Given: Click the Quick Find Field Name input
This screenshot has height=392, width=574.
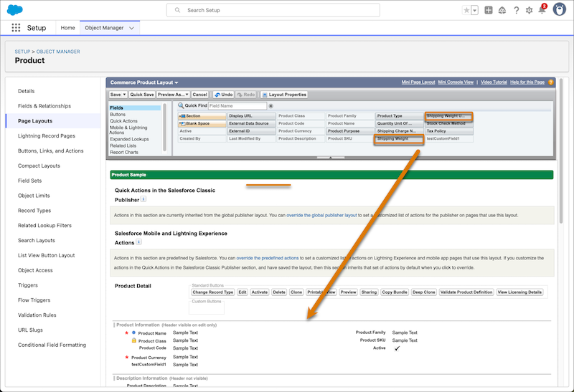Looking at the screenshot, I should [x=237, y=105].
